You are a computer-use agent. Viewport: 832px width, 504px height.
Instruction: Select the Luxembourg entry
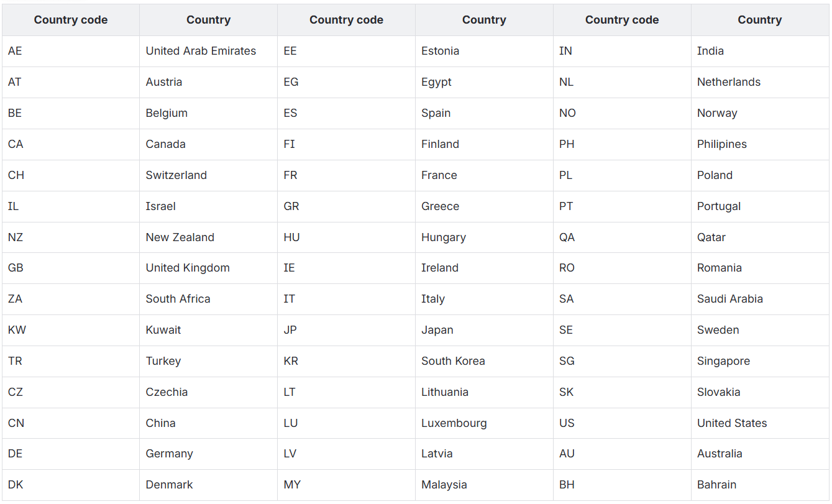pos(454,423)
